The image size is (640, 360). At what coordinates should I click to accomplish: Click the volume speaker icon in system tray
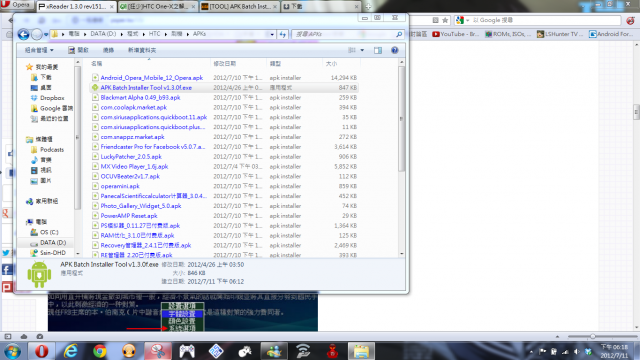coord(576,351)
